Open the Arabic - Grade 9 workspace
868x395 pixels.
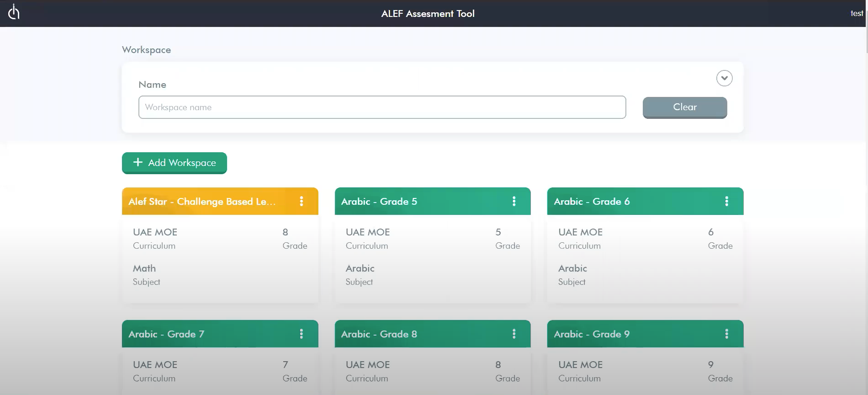point(592,334)
